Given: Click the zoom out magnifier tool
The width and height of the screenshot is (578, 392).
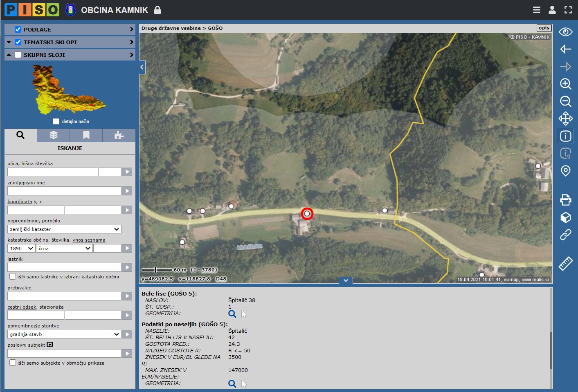Looking at the screenshot, I should pos(565,101).
